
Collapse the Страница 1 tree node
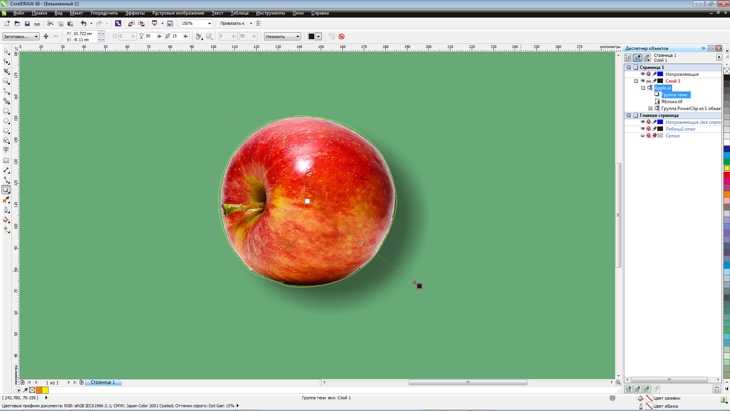click(x=629, y=67)
